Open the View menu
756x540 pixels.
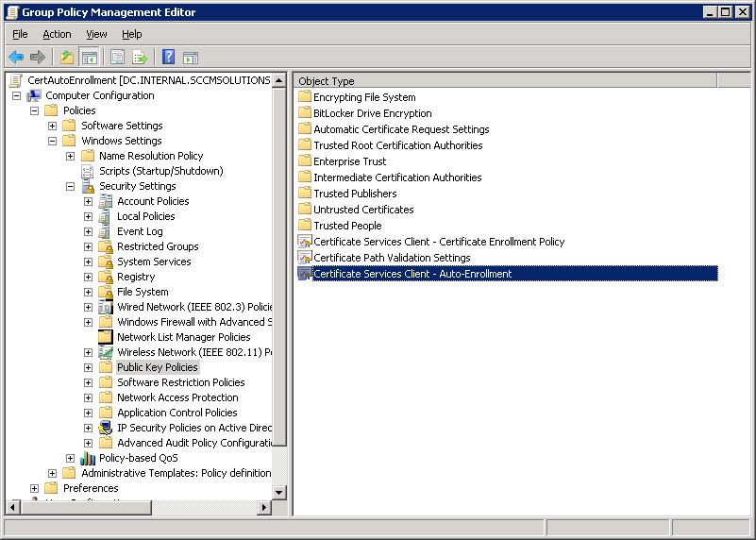(x=96, y=34)
